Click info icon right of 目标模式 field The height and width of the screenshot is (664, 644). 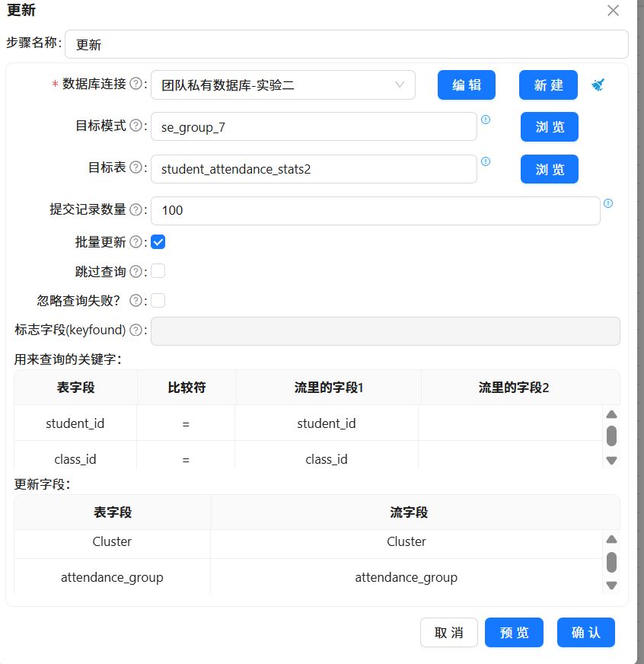pyautogui.click(x=486, y=120)
